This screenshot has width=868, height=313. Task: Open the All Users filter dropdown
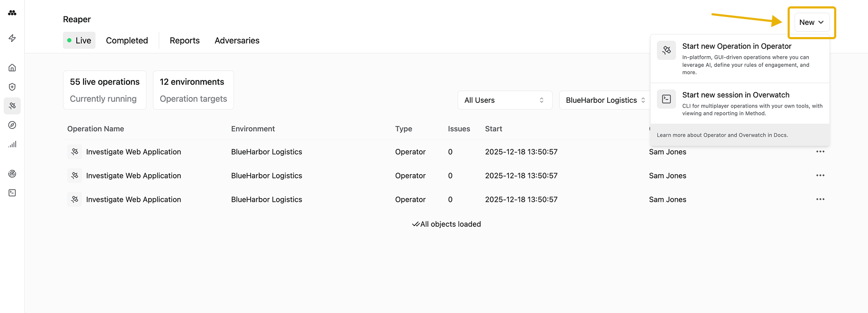click(x=504, y=100)
